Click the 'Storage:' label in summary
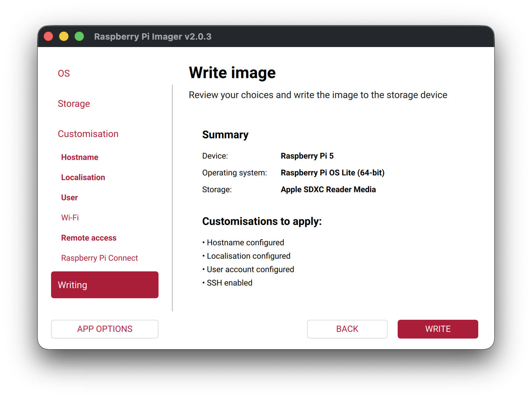The height and width of the screenshot is (399, 532). tap(217, 189)
